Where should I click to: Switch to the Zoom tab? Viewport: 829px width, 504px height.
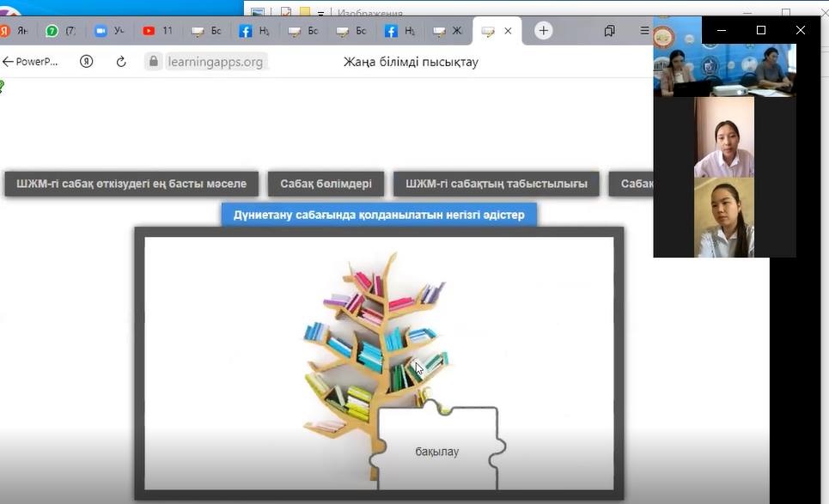tap(109, 31)
